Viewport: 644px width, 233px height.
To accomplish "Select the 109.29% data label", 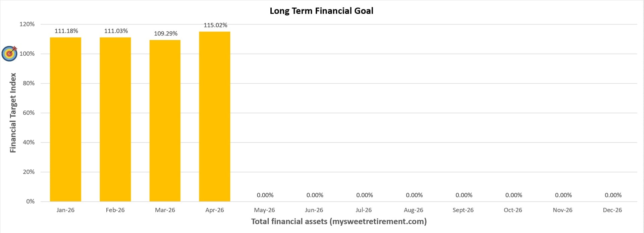I will (x=166, y=34).
